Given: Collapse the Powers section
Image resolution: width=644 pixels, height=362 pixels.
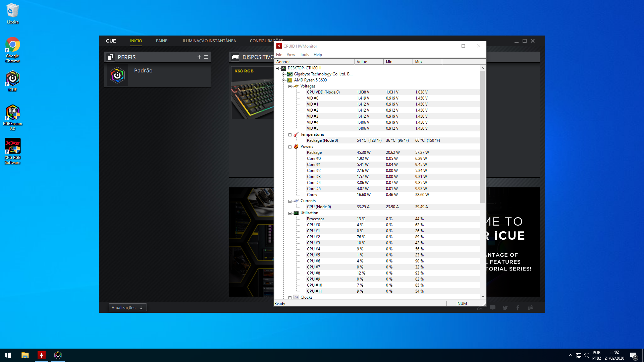Looking at the screenshot, I should point(290,147).
